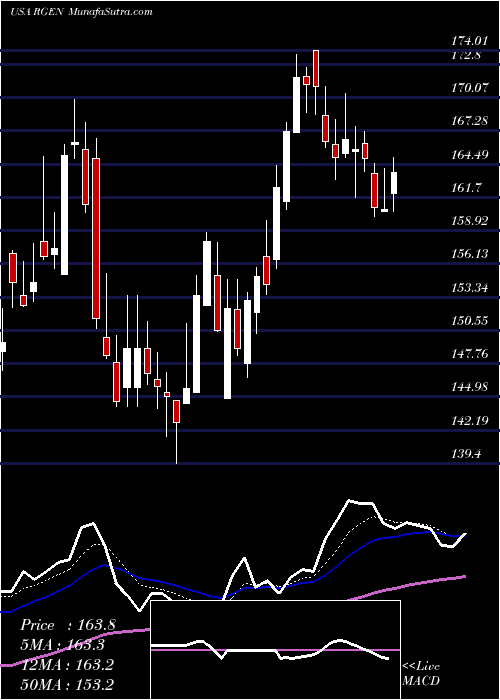This screenshot has height=700, width=500.
Task: Click inside the Live MACD inset chart
Action: pos(275,650)
